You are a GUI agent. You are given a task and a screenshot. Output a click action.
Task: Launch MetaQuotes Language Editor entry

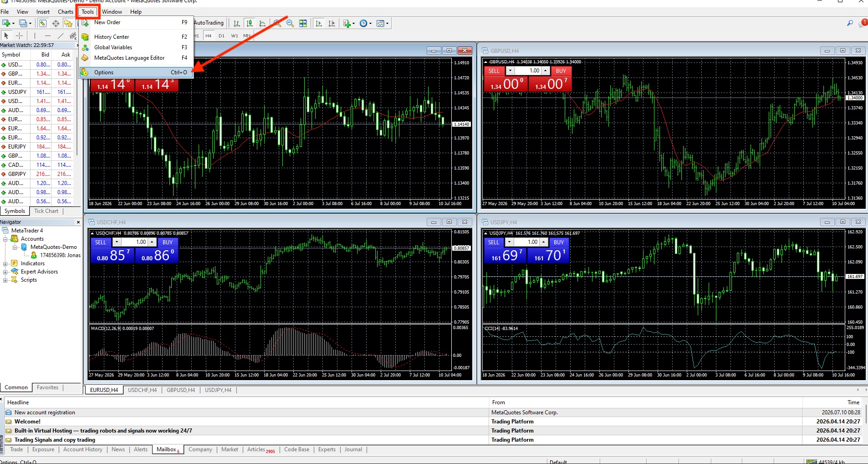click(136, 58)
